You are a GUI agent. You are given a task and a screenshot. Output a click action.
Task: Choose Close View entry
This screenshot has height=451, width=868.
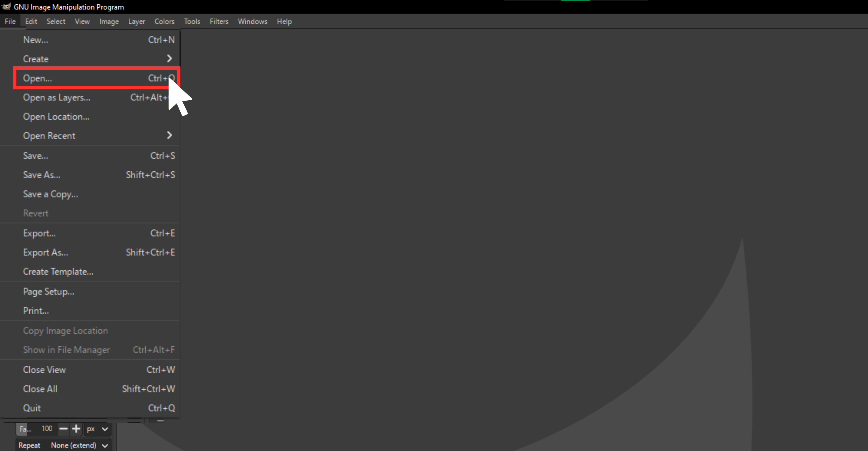click(x=90, y=370)
